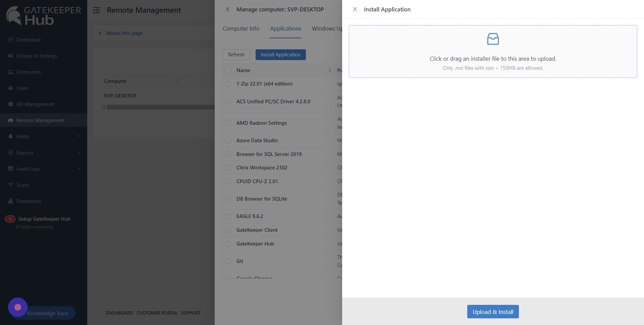Click the Remote Management icon in sidebar
644x325 pixels.
[10, 120]
